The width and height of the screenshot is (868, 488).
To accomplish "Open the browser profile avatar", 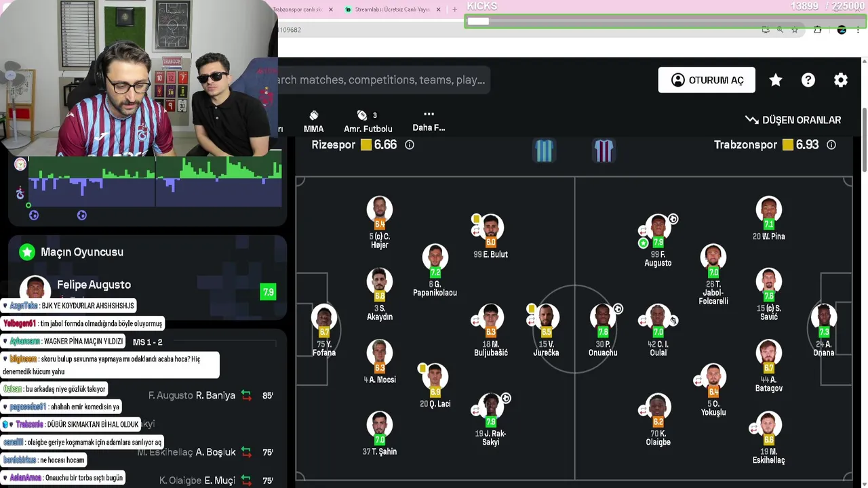I will click(842, 30).
